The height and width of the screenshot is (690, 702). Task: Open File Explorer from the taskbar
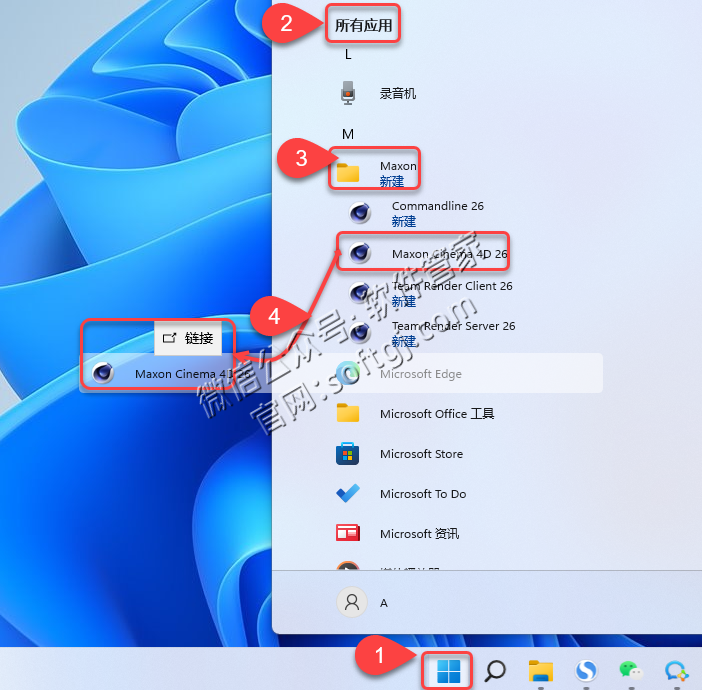coord(541,670)
